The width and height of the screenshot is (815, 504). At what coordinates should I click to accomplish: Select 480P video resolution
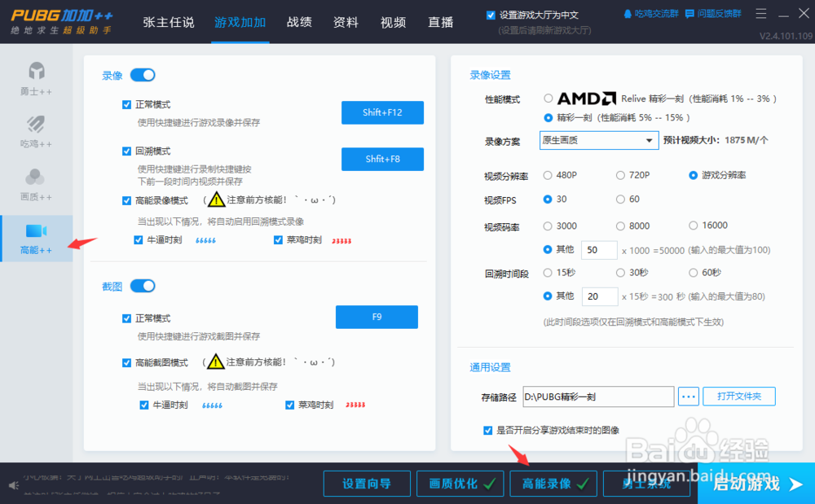coord(548,175)
